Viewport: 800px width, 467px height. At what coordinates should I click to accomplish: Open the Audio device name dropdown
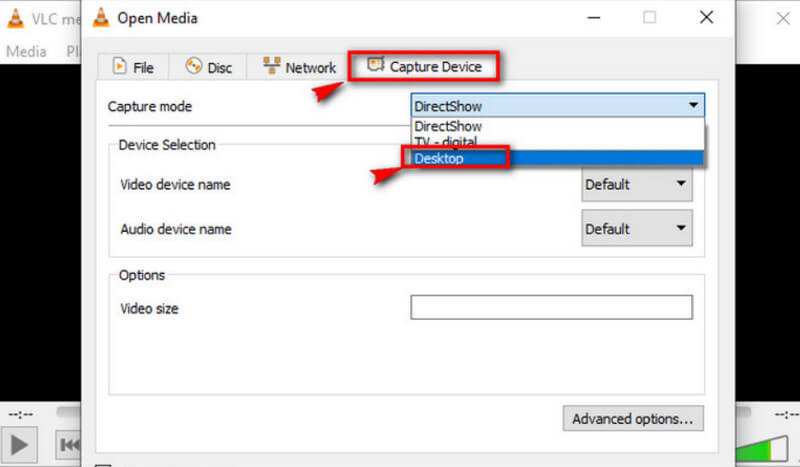pyautogui.click(x=637, y=228)
